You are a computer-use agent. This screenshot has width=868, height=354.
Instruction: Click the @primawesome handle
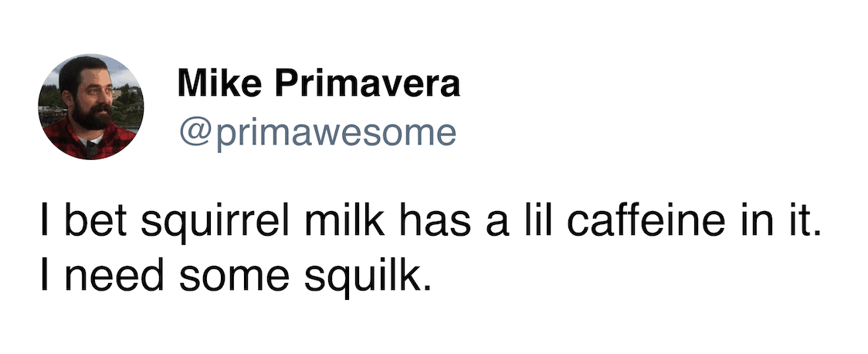317,132
